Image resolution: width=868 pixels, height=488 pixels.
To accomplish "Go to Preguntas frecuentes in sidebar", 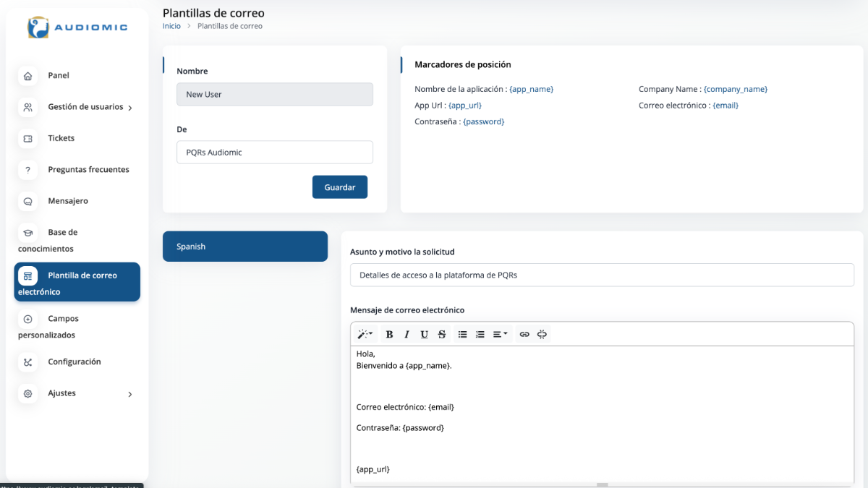I will pyautogui.click(x=88, y=170).
